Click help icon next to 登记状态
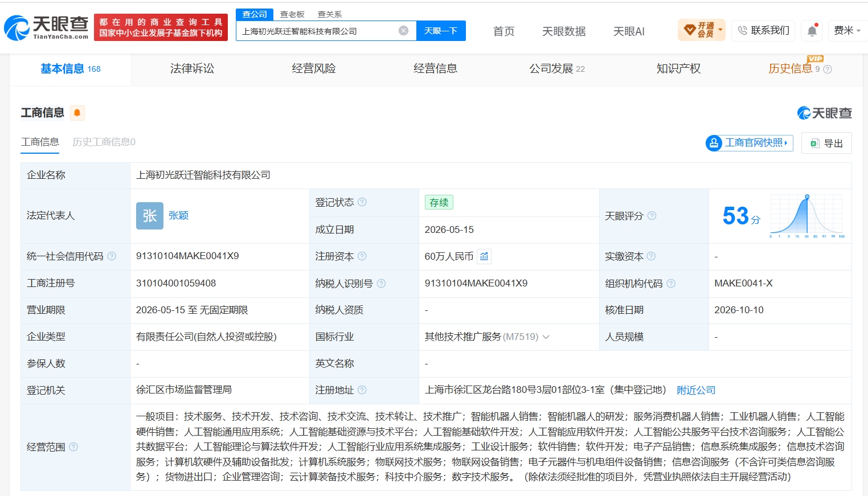This screenshot has width=868, height=496. pos(362,202)
